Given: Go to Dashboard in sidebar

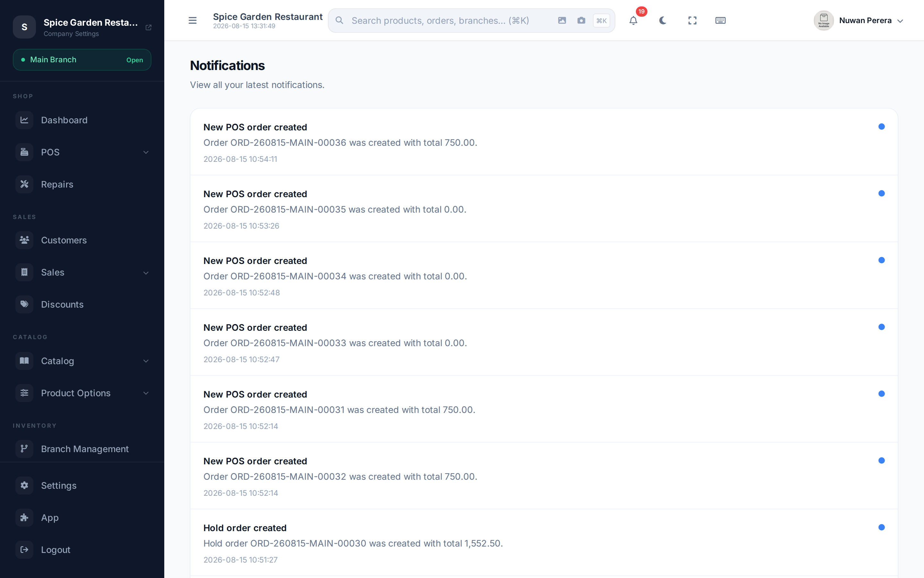Looking at the screenshot, I should 82,120.
